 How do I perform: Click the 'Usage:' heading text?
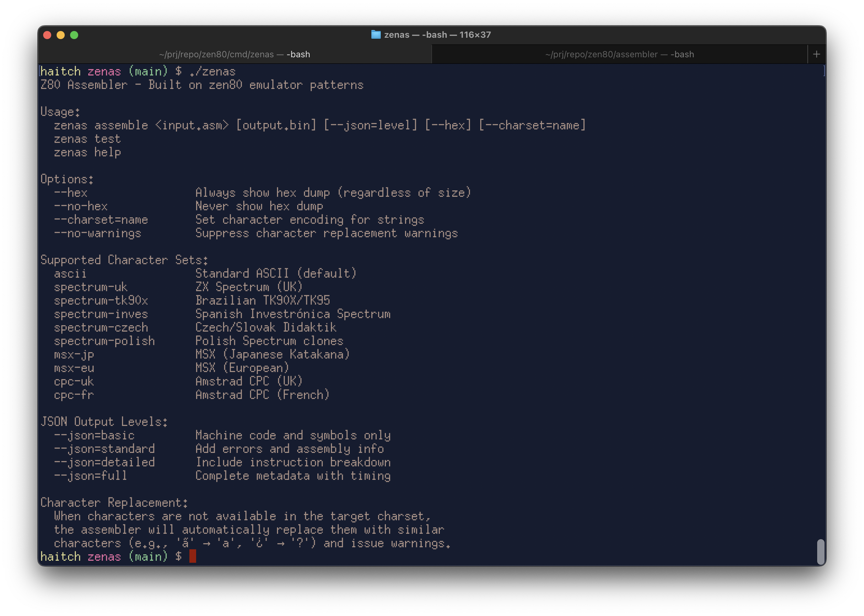tap(60, 112)
